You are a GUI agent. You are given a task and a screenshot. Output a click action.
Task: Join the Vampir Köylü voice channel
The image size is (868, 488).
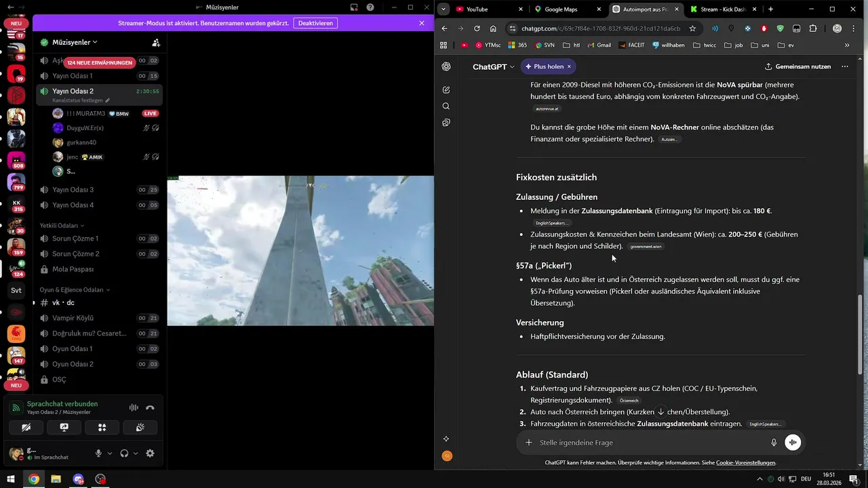(x=99, y=318)
